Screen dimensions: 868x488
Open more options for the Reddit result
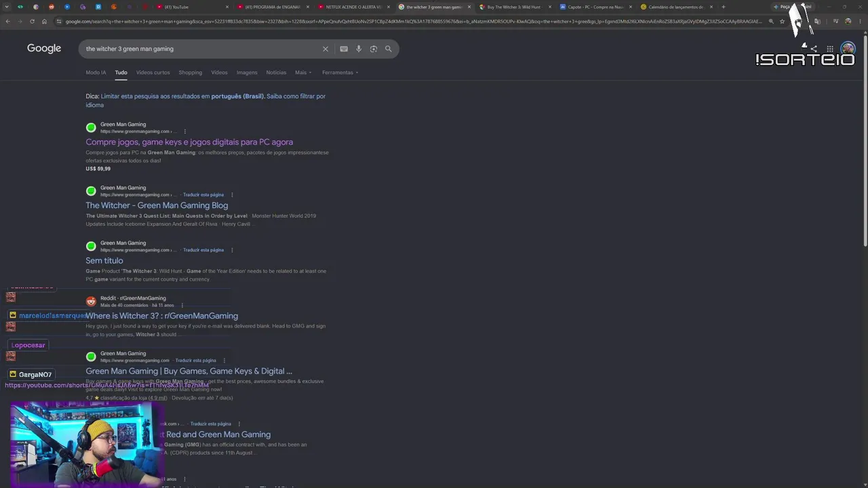(x=182, y=305)
